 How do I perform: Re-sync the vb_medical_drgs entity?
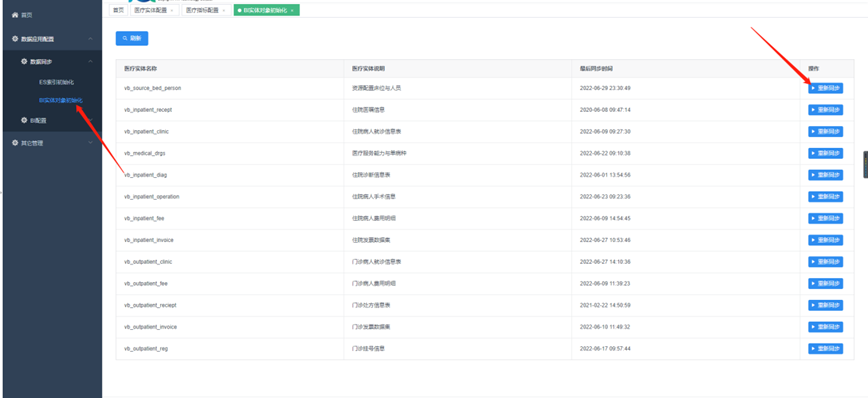[x=825, y=153]
